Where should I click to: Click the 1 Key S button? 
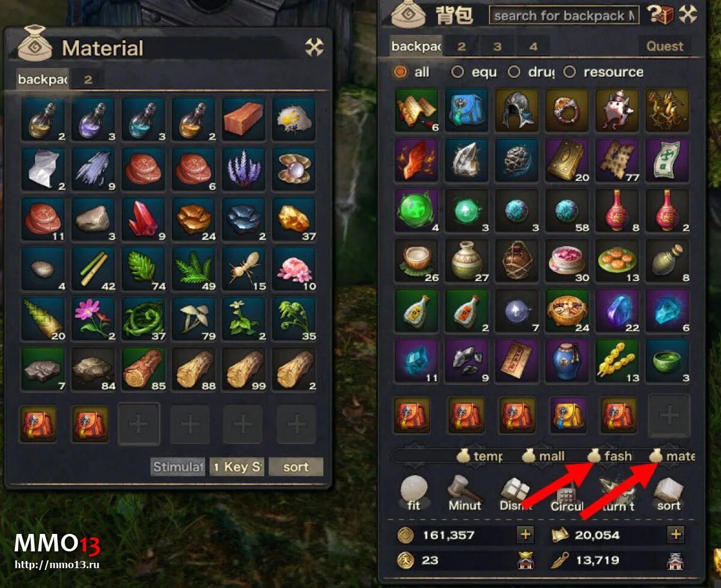point(237,467)
